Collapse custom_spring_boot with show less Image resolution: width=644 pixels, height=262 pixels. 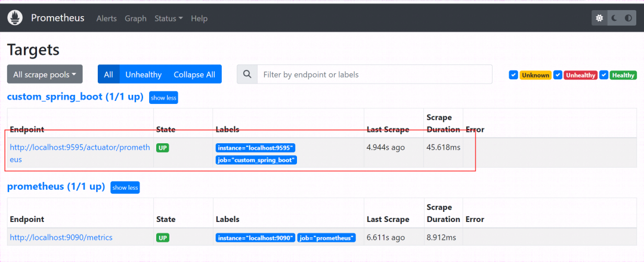163,98
